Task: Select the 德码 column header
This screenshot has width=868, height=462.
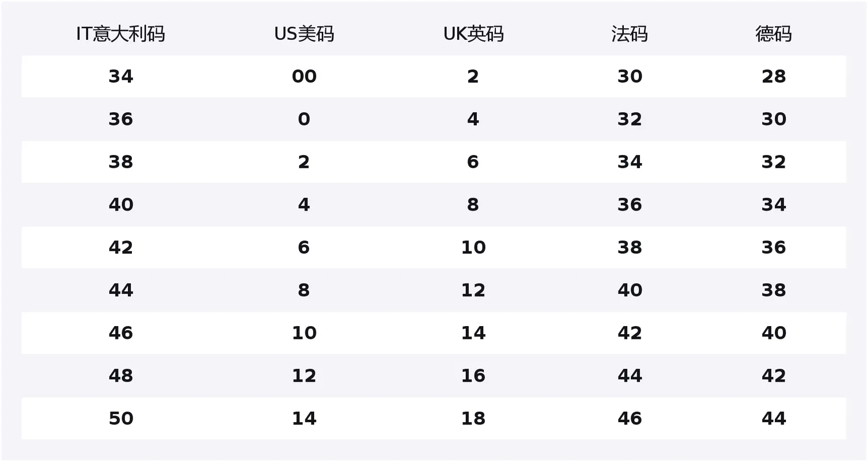Action: (774, 34)
